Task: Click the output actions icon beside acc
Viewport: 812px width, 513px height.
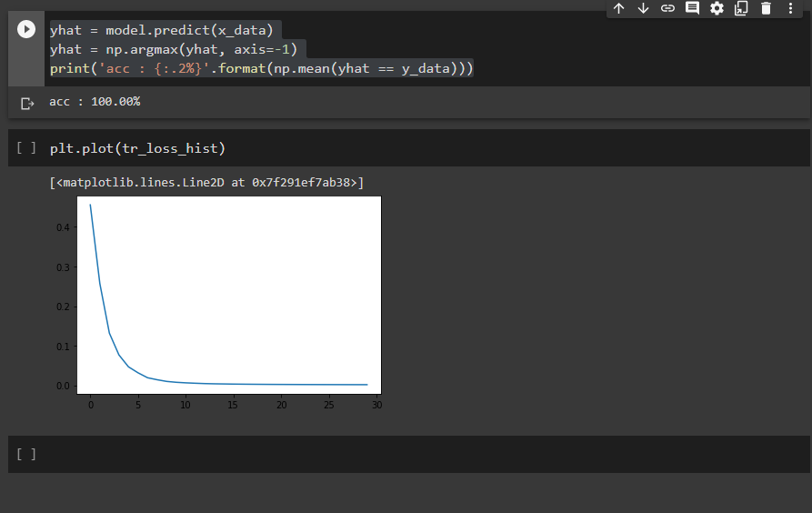Action: tap(27, 104)
